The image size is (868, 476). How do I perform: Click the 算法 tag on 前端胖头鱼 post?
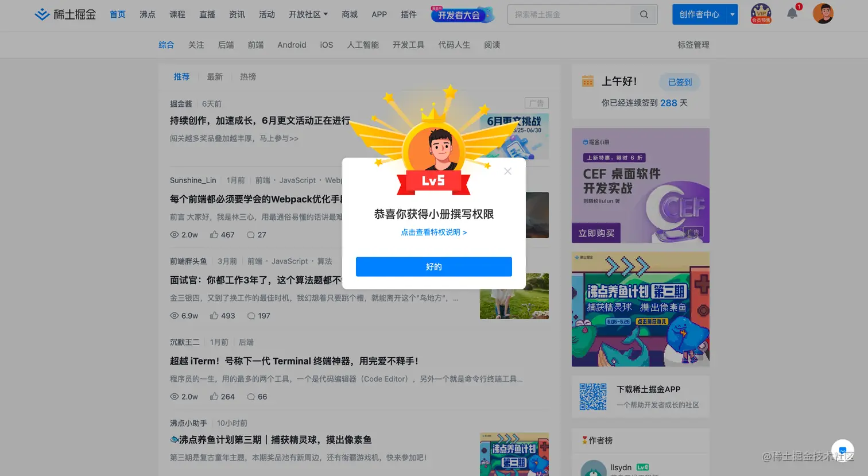coord(325,261)
